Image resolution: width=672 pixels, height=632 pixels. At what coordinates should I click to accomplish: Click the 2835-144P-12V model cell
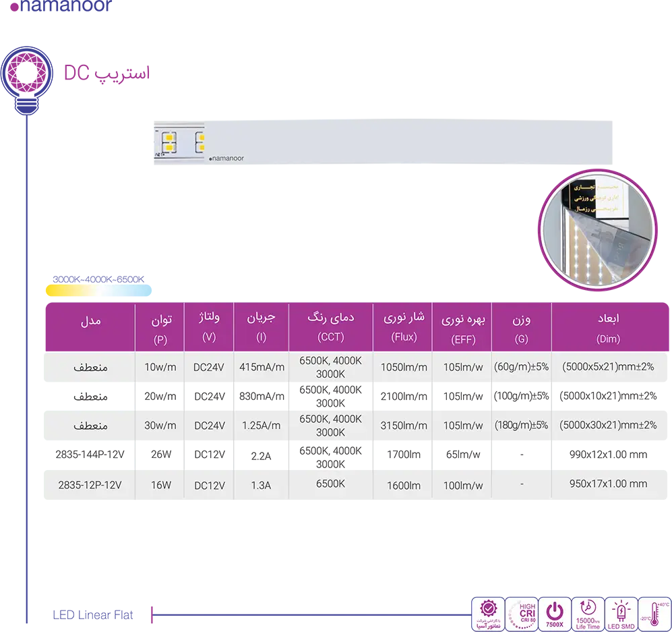90,455
